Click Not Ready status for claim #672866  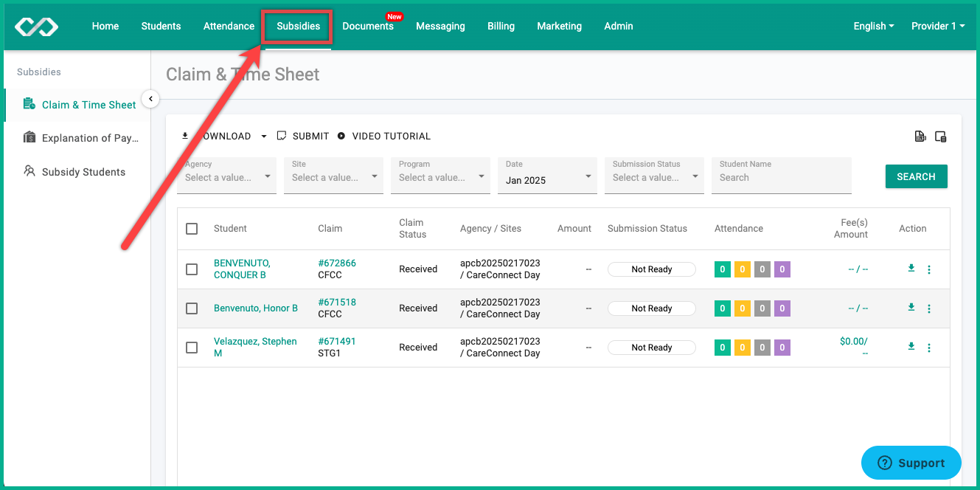pyautogui.click(x=652, y=269)
